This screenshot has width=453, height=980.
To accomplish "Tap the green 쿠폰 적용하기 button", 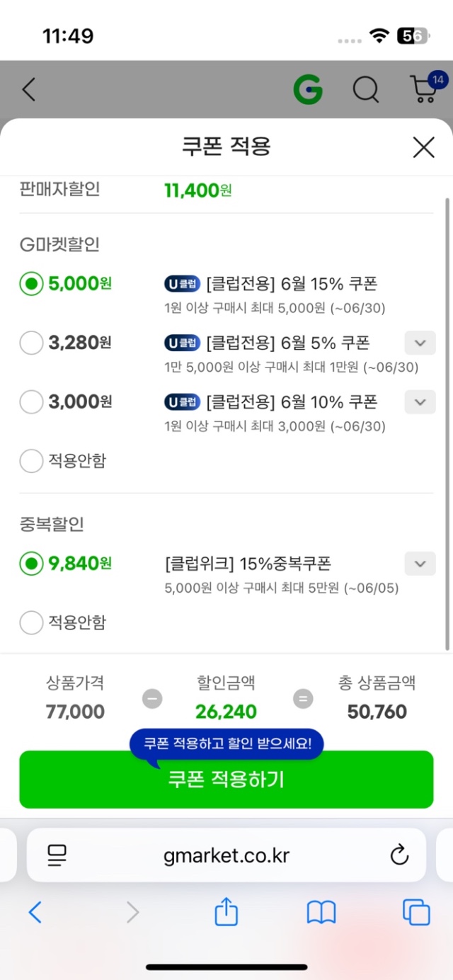I will click(226, 780).
